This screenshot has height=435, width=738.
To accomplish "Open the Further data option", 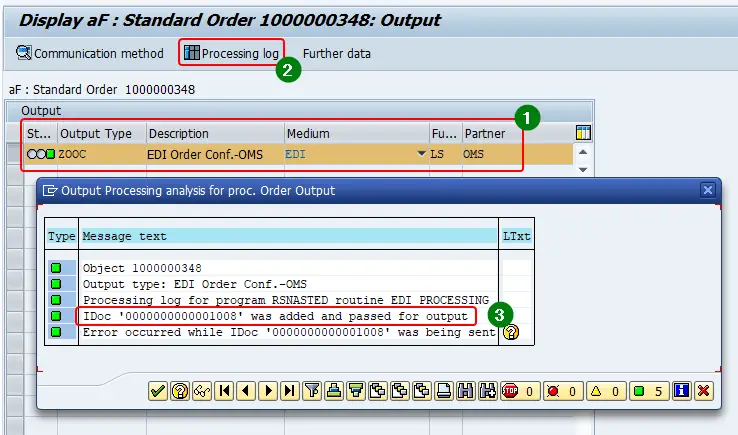I will click(337, 54).
